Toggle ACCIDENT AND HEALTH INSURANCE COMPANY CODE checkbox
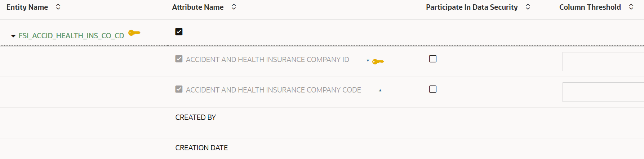Viewport: 644px width, 159px height. pos(179,89)
